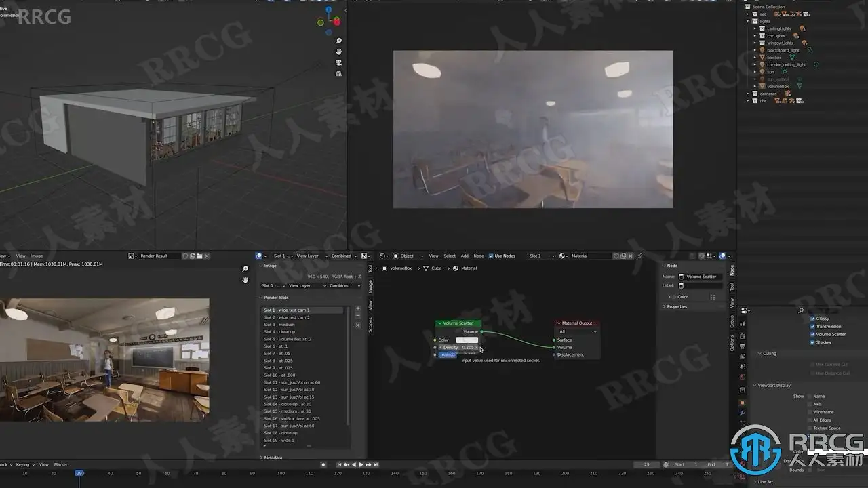Image resolution: width=868 pixels, height=488 pixels.
Task: Open the Object properties tab icon
Action: [743, 403]
